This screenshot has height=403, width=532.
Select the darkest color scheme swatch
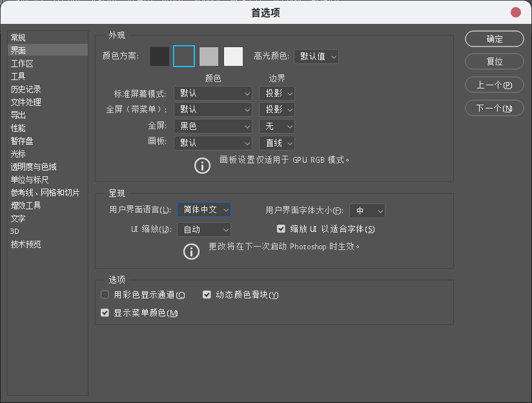pos(159,56)
